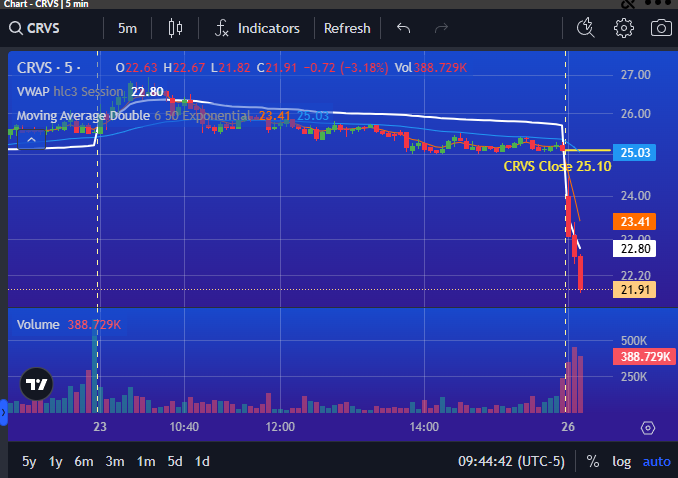This screenshot has height=478, width=678.
Task: Undo the last chart action
Action: [403, 29]
